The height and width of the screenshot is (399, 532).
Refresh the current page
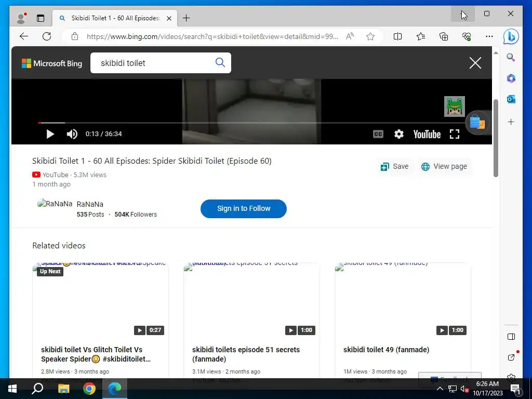click(x=47, y=36)
